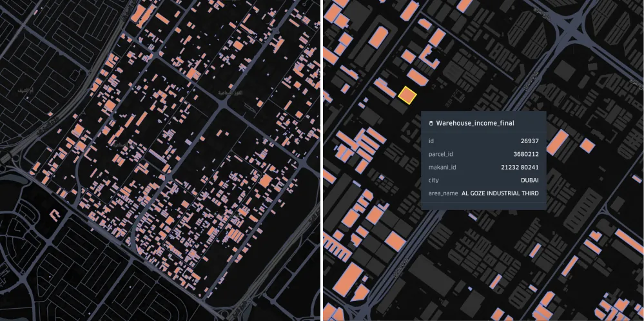Click the parcel_id field label
The image size is (644, 321).
pyautogui.click(x=440, y=154)
